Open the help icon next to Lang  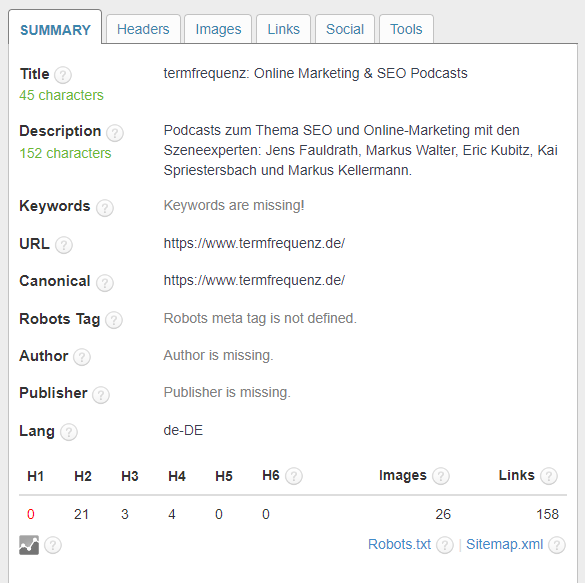[69, 432]
